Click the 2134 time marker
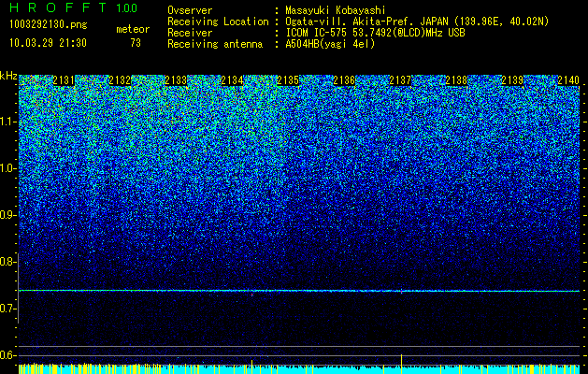This screenshot has height=374, width=588. point(232,80)
